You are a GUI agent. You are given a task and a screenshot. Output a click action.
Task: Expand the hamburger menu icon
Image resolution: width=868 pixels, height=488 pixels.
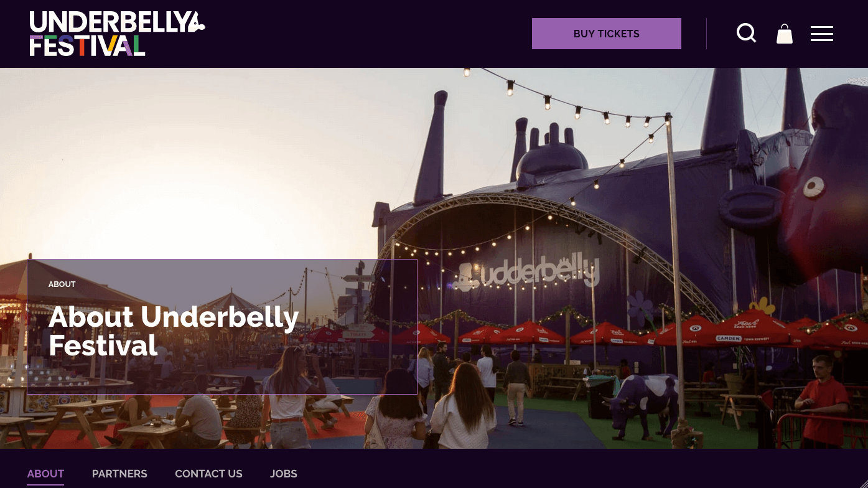tap(821, 34)
